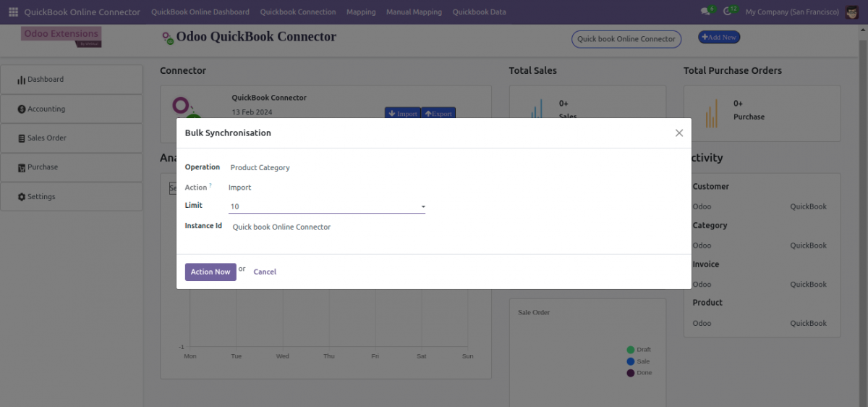Click the Product activity heading
This screenshot has width=868, height=407.
(x=707, y=303)
